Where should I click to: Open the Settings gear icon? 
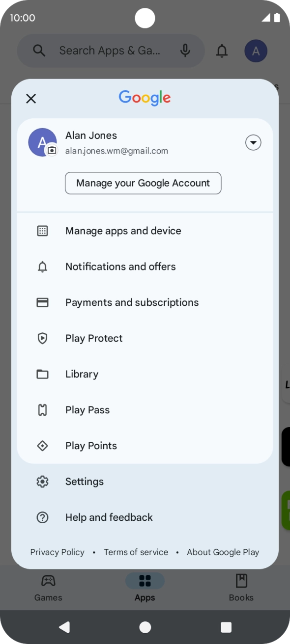click(43, 482)
